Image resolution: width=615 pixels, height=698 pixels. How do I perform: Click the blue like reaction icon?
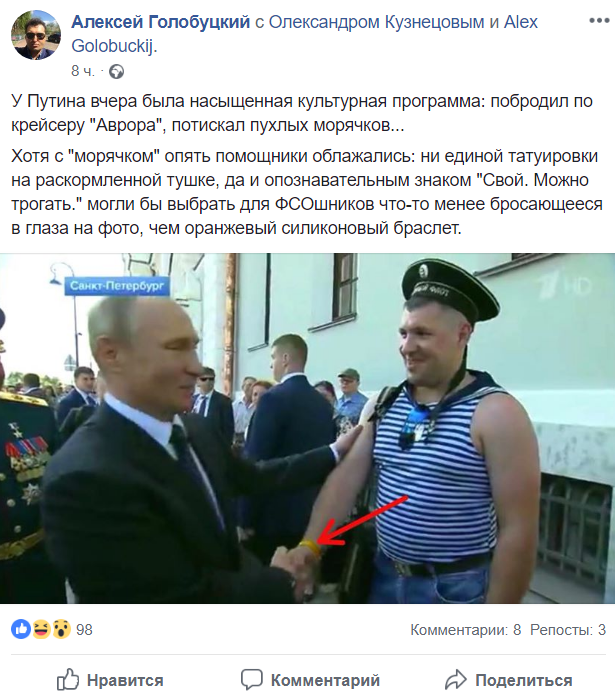click(x=20, y=629)
